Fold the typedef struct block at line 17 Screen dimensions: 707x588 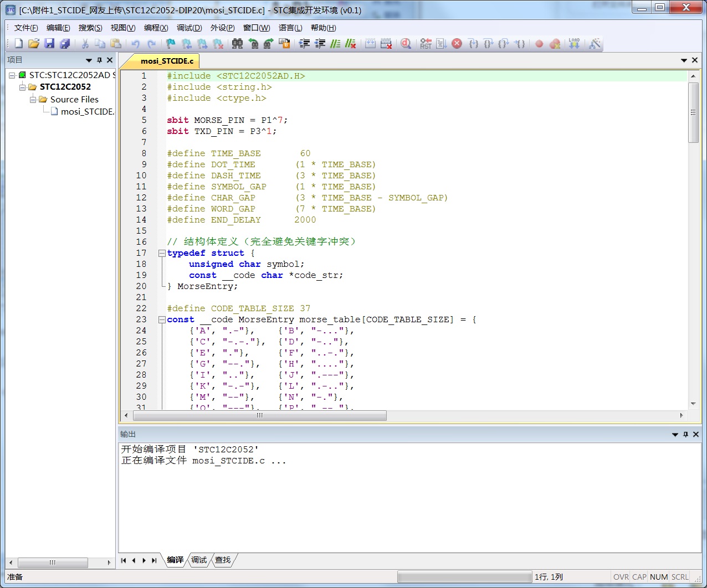(x=162, y=253)
